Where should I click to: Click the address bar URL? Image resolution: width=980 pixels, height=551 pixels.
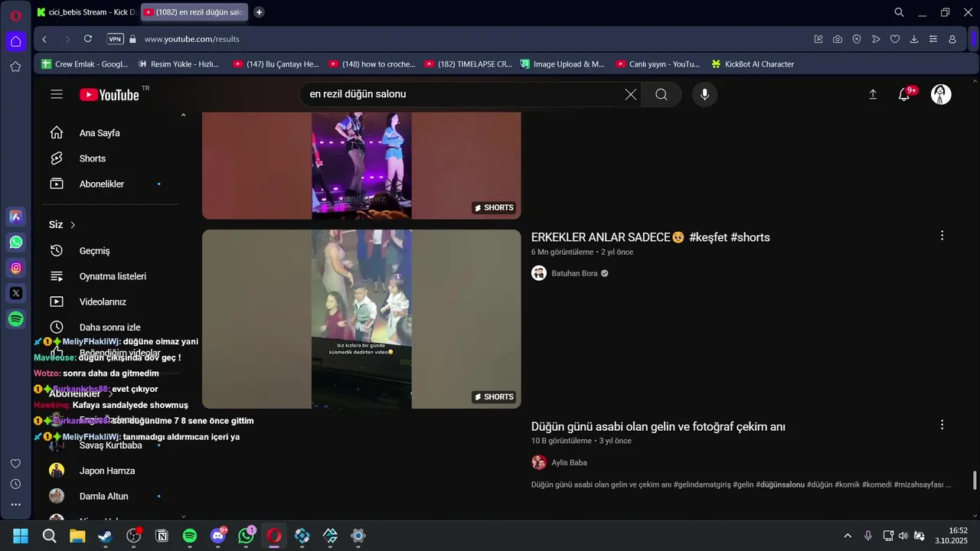[x=191, y=39]
